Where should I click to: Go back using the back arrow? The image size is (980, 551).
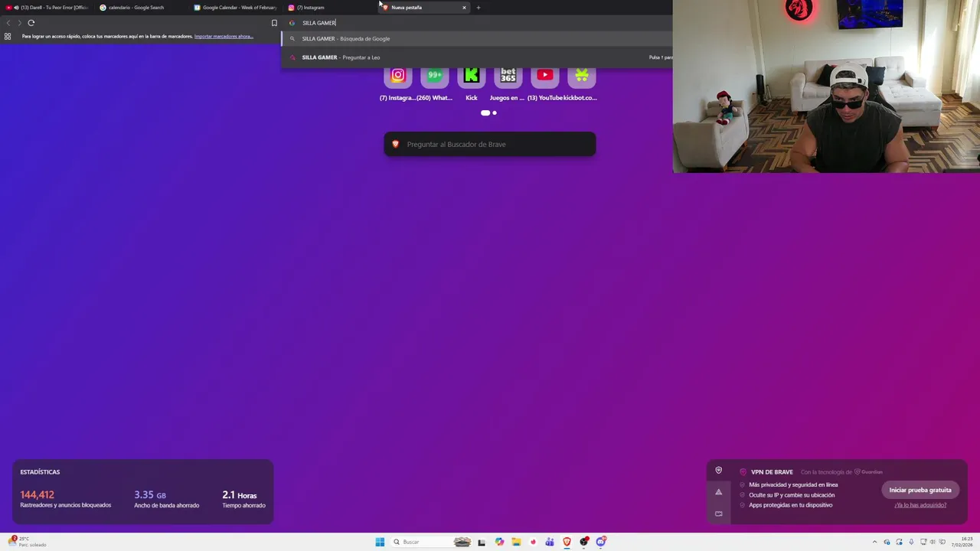(8, 23)
